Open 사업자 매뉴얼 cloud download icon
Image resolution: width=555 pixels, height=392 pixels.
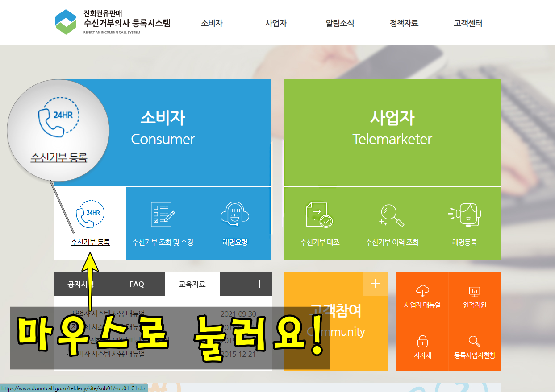click(x=422, y=292)
